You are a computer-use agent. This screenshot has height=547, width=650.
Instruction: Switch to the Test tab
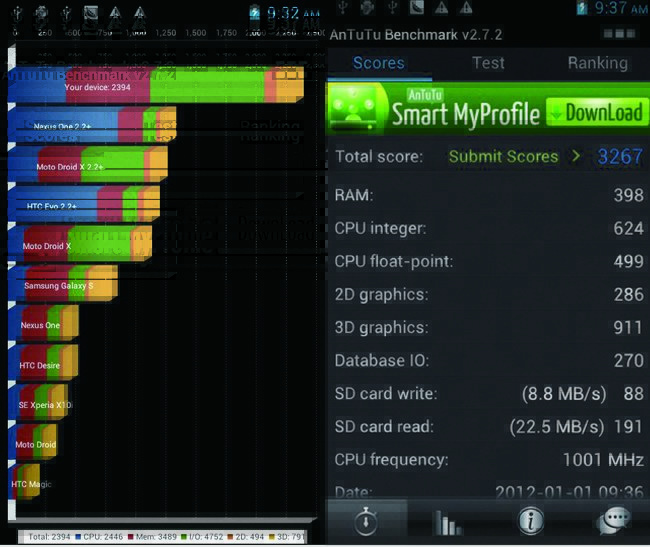point(488,63)
